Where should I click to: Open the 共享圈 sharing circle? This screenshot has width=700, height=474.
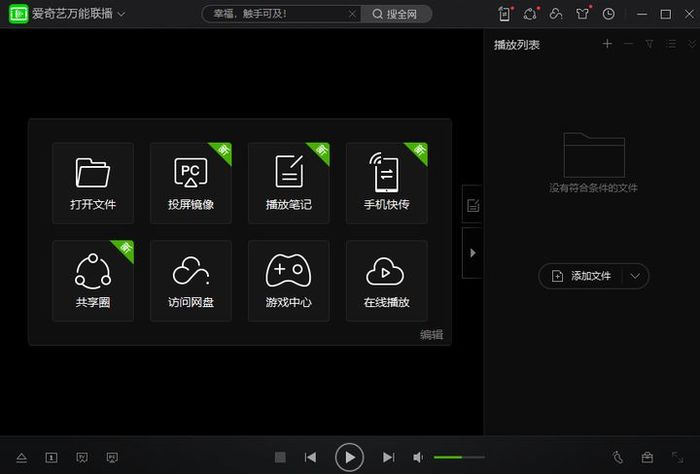[93, 281]
